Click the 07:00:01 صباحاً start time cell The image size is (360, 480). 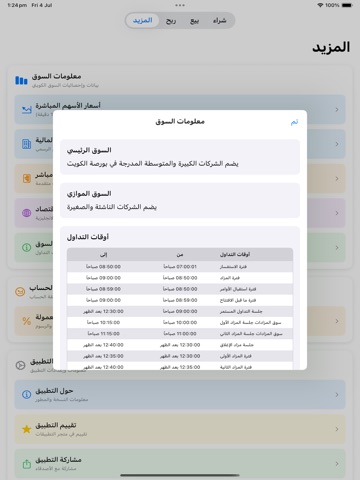pos(180,267)
